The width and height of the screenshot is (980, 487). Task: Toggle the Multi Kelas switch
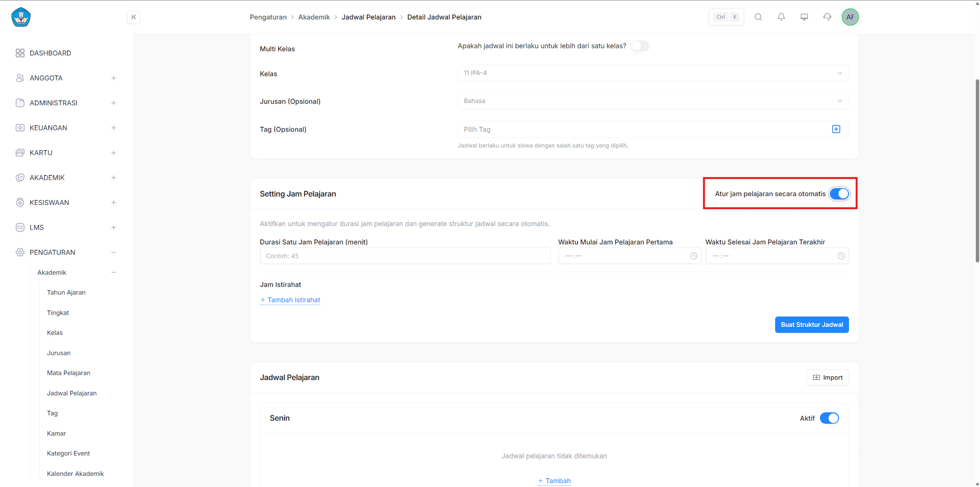640,46
